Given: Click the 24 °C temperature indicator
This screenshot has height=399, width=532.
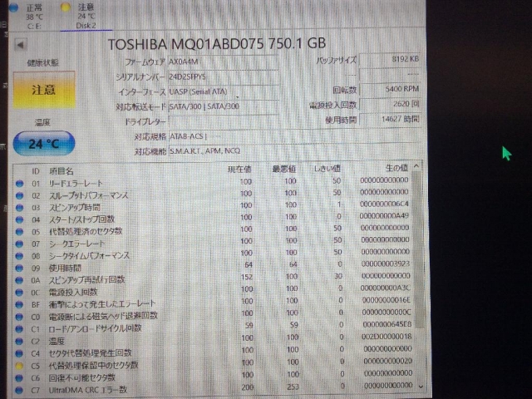Looking at the screenshot, I should 44,144.
